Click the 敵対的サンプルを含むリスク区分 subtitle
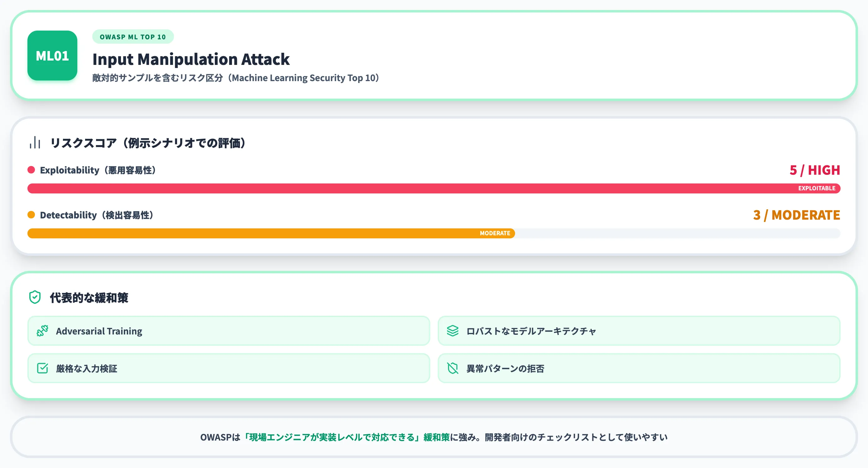Image resolution: width=868 pixels, height=468 pixels. [236, 78]
